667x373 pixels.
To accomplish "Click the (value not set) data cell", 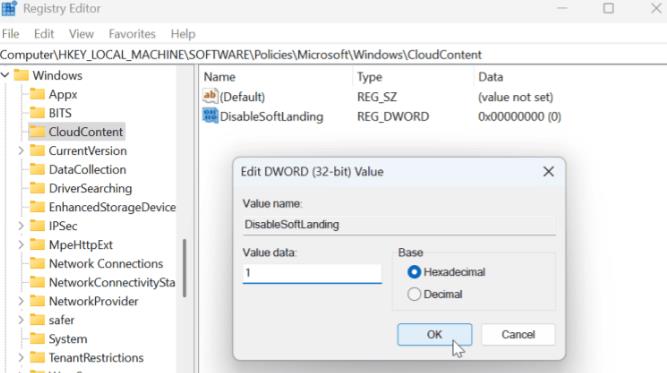I will [516, 97].
